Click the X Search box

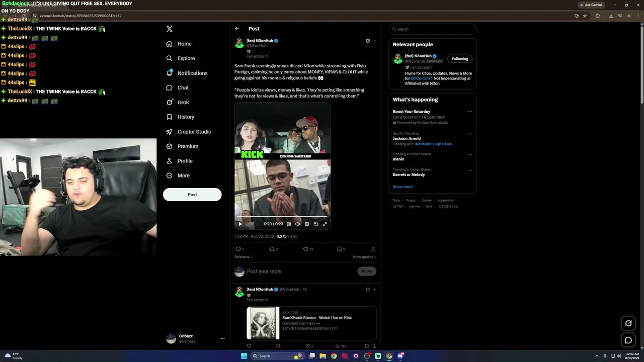pos(432,29)
